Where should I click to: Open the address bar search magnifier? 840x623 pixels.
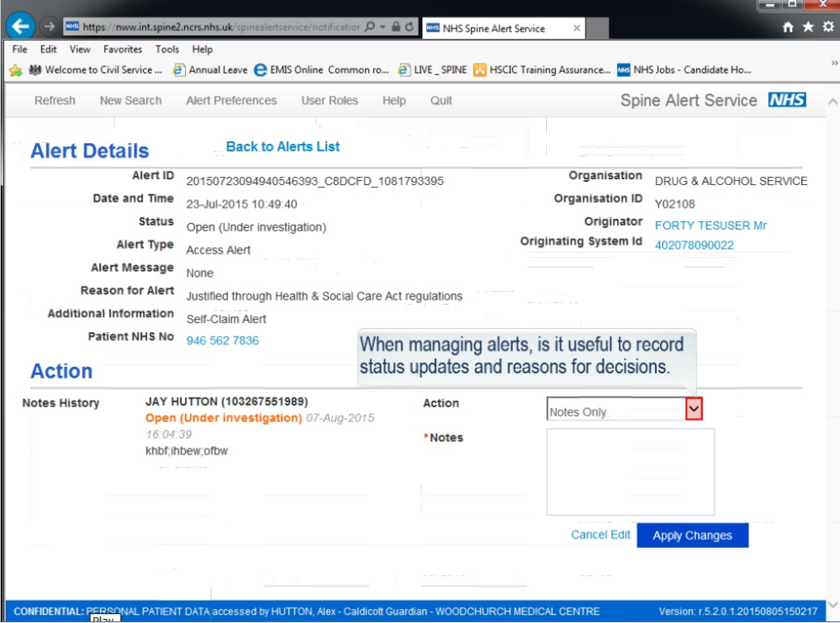[x=370, y=26]
